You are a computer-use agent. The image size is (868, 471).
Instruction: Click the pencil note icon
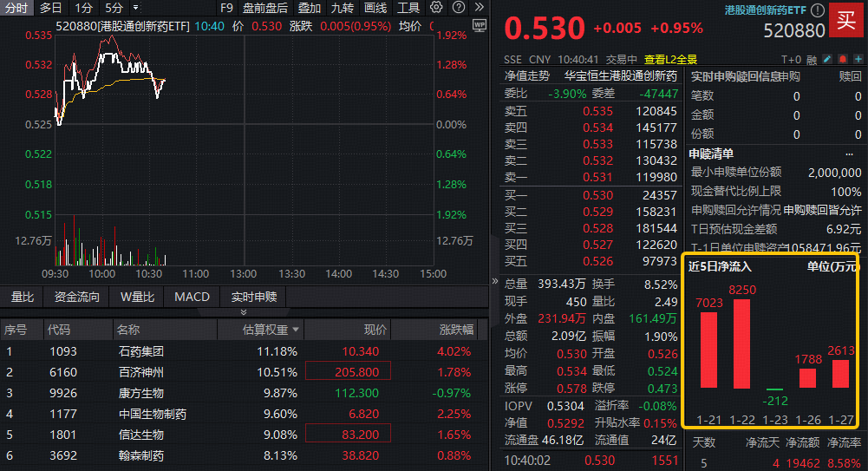(x=826, y=60)
